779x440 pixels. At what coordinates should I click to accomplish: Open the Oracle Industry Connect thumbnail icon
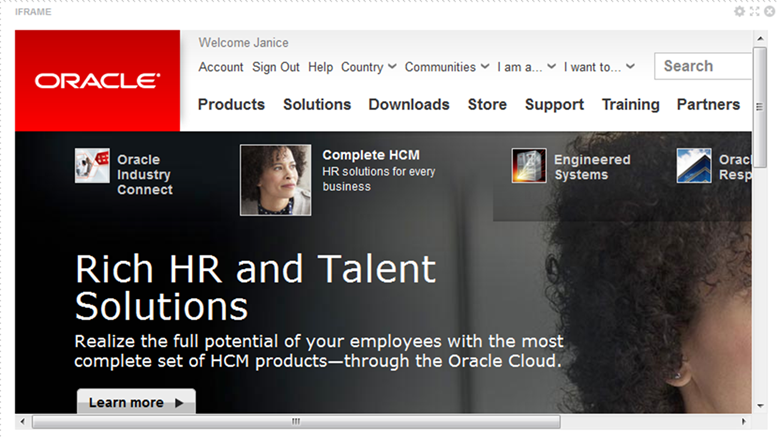92,165
